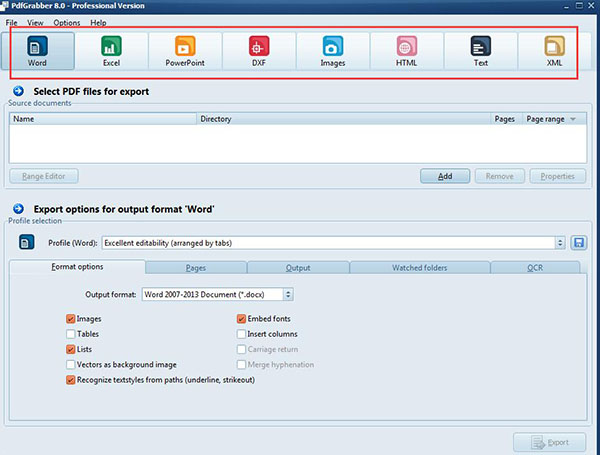Toggle the Merge hyphenation checkbox
This screenshot has width=600, height=455.
(241, 365)
